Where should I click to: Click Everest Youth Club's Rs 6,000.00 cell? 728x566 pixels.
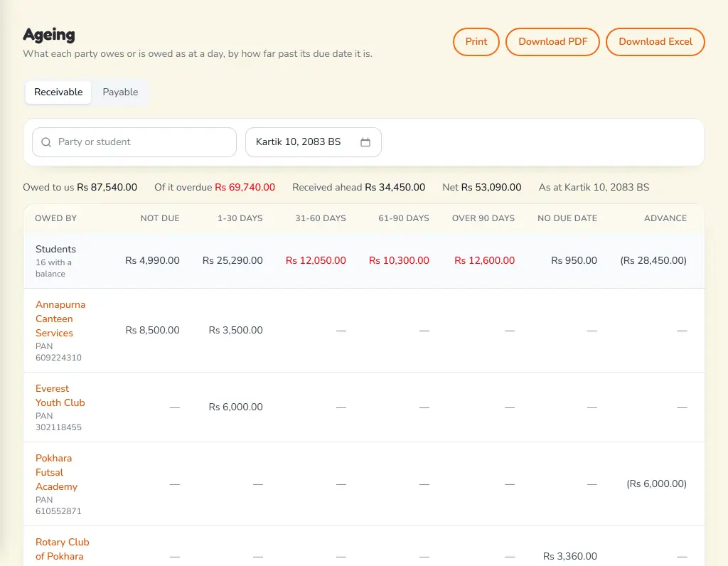click(235, 407)
